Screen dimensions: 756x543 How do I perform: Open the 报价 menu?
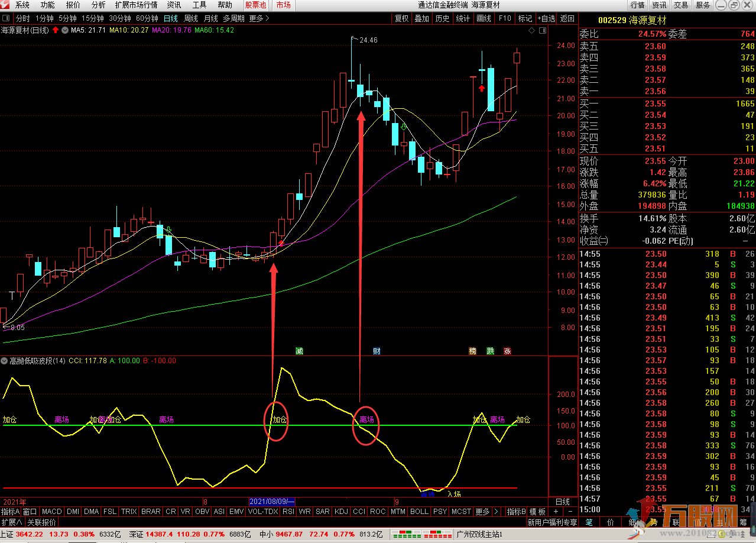(x=73, y=5)
